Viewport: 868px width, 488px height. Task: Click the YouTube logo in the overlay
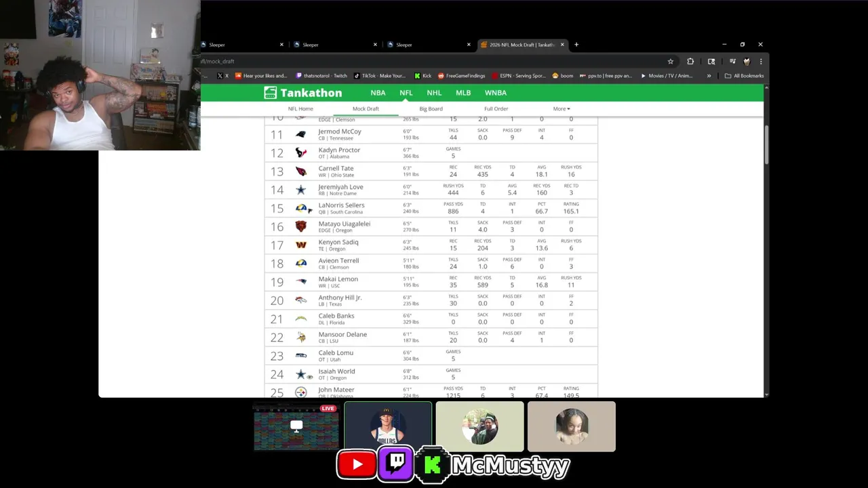point(356,464)
